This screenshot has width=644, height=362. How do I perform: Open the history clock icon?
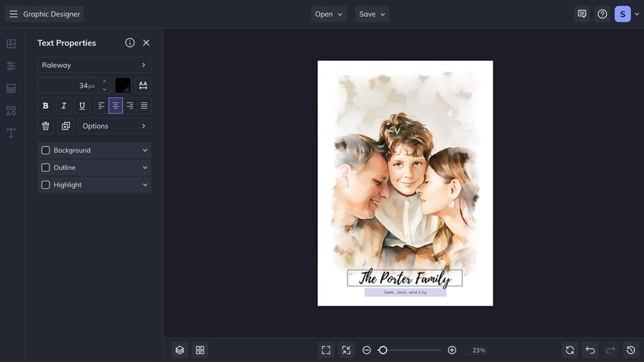(631, 350)
